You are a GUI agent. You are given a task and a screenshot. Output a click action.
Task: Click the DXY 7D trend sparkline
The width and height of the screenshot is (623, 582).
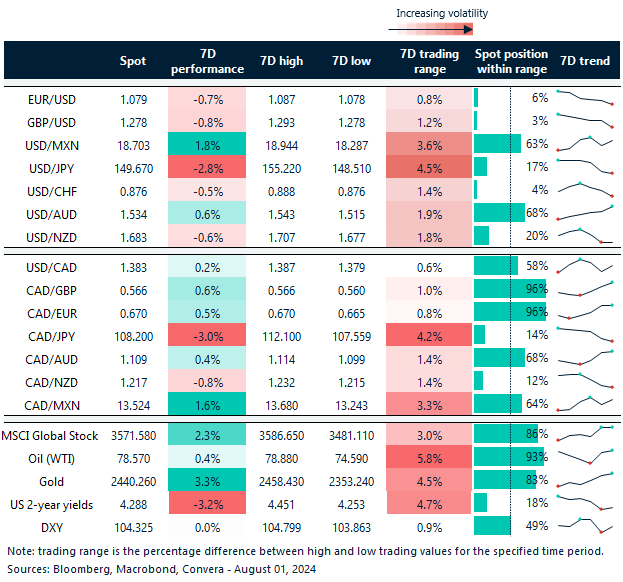tap(585, 526)
